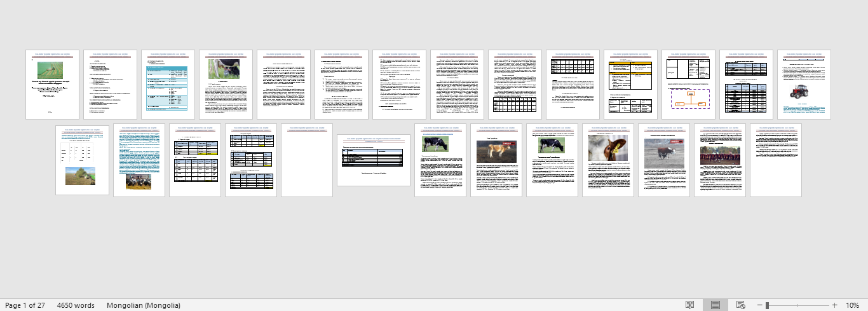This screenshot has height=311, width=868.
Task: Click the page with red tractor image
Action: pos(804,85)
